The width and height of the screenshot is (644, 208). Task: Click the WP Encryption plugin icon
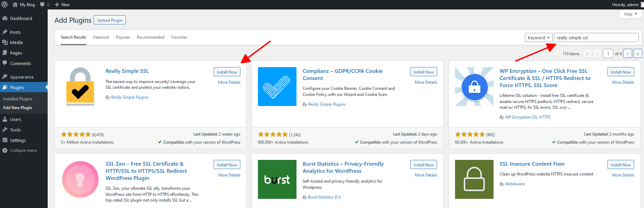474,86
